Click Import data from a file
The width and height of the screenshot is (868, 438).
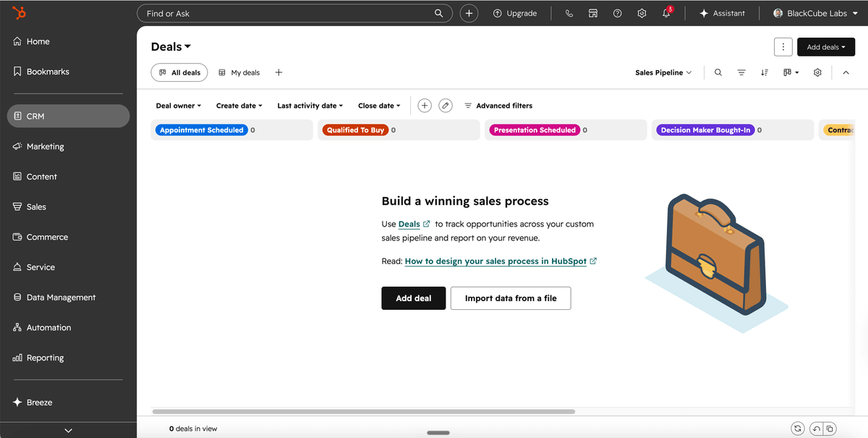[x=511, y=298]
